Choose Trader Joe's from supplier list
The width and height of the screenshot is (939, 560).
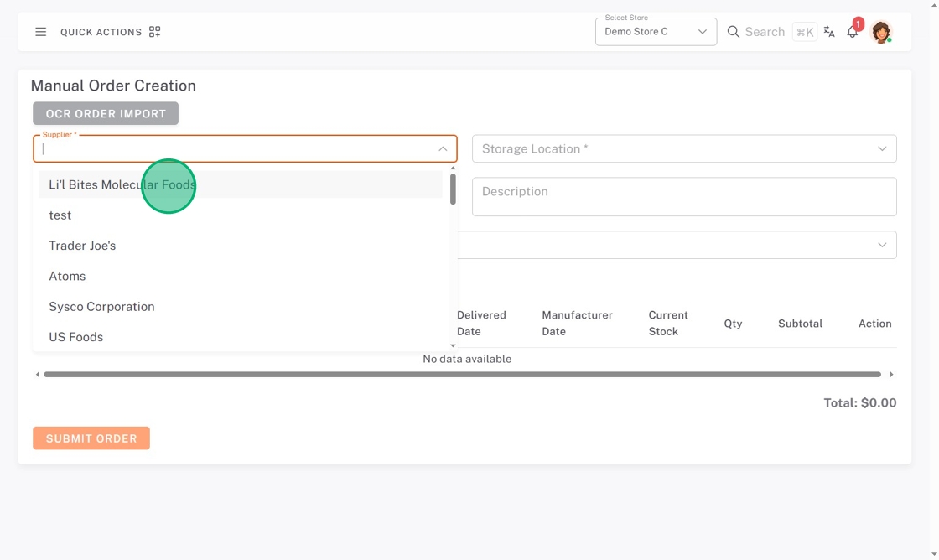[82, 246]
